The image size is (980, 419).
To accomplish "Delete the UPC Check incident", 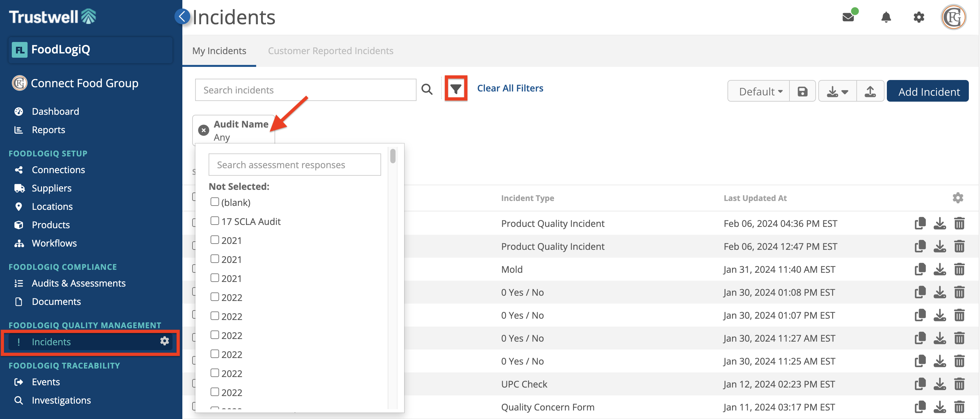I will [x=959, y=384].
